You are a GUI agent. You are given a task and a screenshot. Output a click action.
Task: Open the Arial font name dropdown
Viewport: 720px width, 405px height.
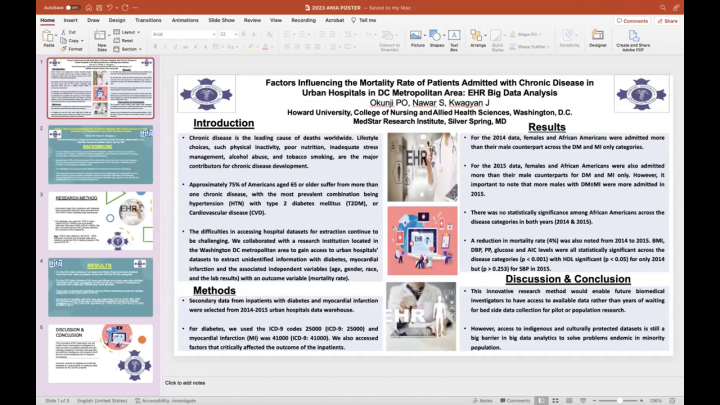[x=184, y=34]
